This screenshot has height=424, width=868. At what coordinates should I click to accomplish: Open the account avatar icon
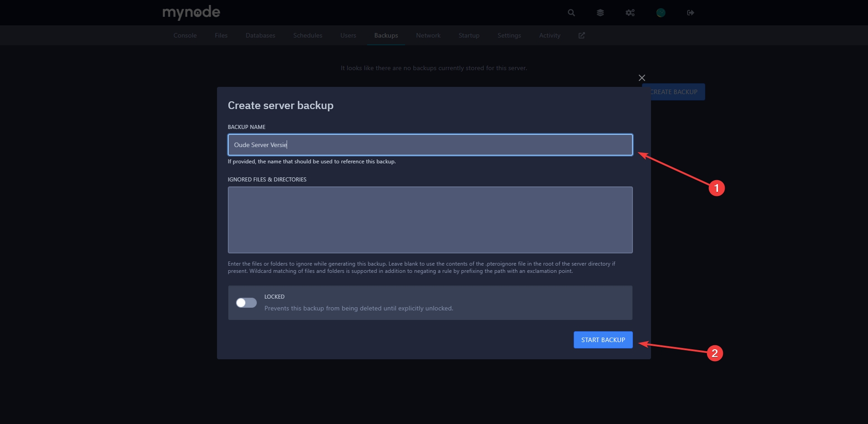click(x=661, y=13)
